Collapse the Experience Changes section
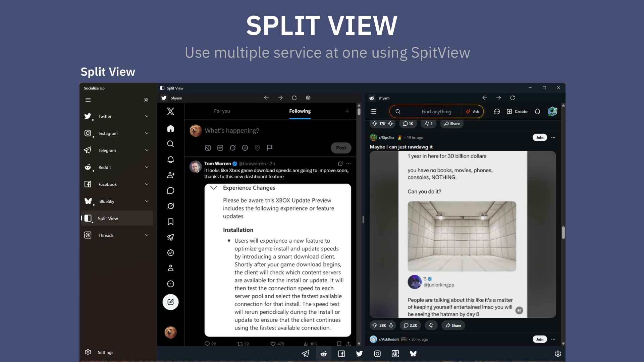Image resolution: width=644 pixels, height=362 pixels. [x=214, y=188]
